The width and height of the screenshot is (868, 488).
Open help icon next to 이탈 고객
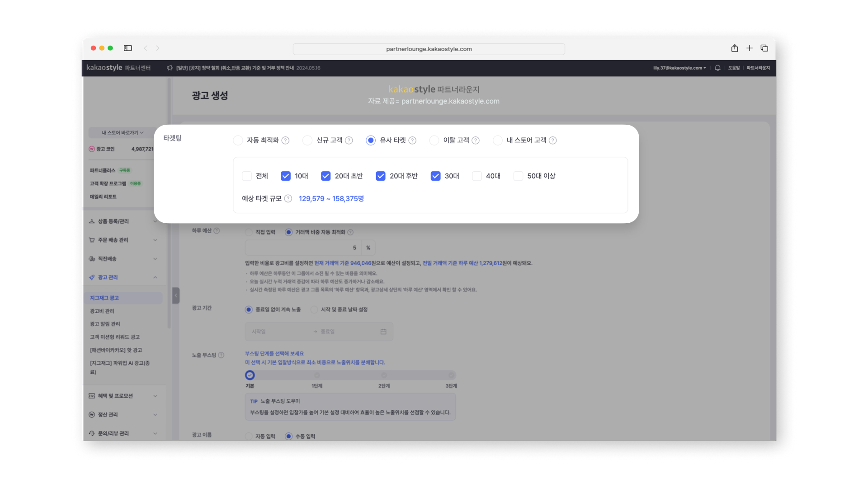point(476,141)
